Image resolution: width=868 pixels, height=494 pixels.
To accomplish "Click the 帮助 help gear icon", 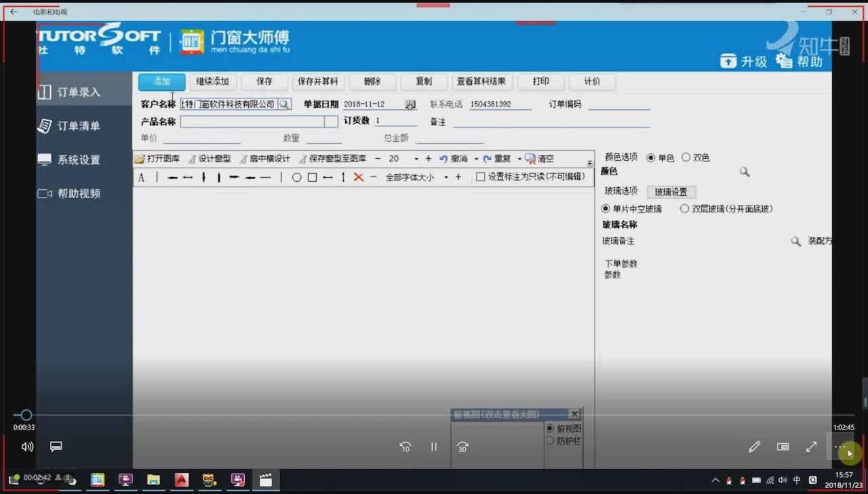I will (784, 60).
